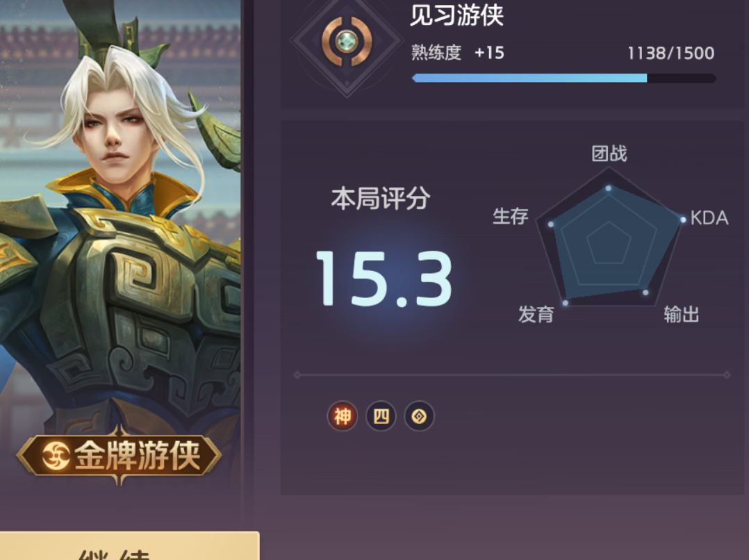The image size is (749, 560).
Task: Click the 团战 vertex dot on radar chart
Action: tap(608, 188)
